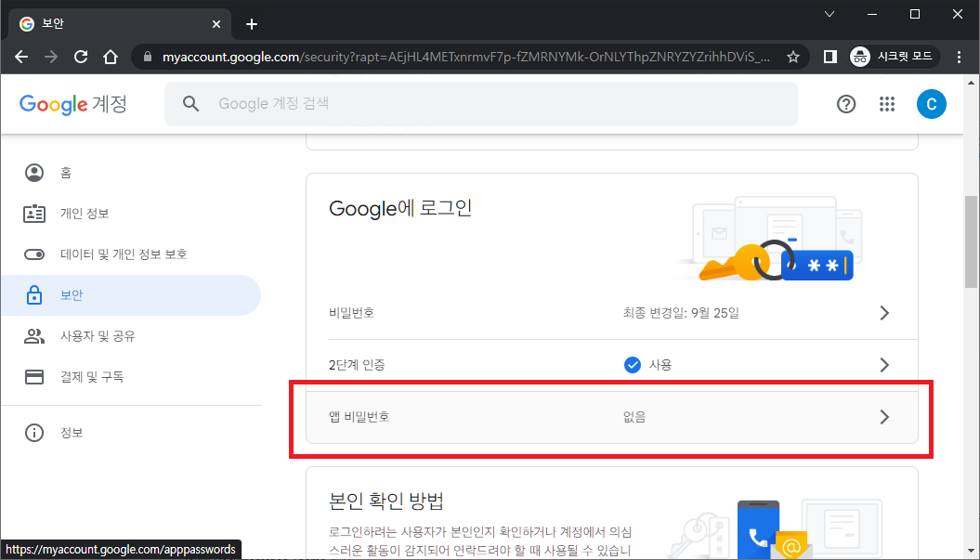Open 개인 정보 sidebar item
Image resolution: width=980 pixels, height=560 pixels.
click(131, 214)
